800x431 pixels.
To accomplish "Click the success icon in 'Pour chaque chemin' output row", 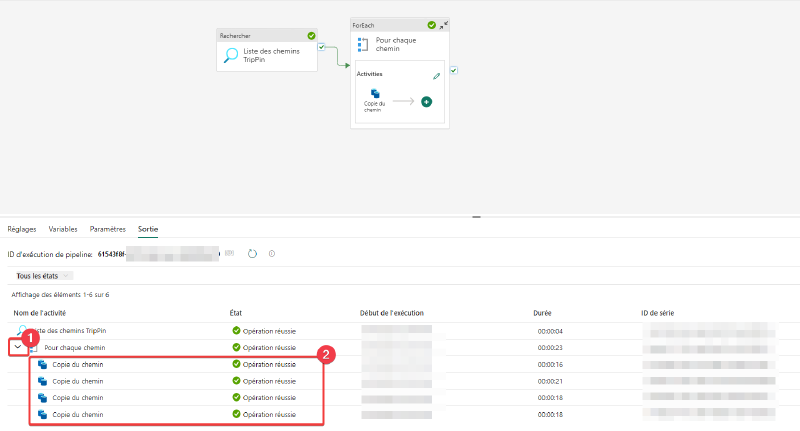I will [x=236, y=347].
